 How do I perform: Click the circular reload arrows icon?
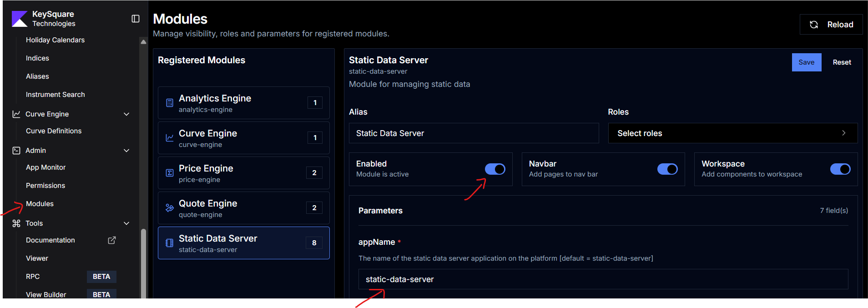point(814,25)
